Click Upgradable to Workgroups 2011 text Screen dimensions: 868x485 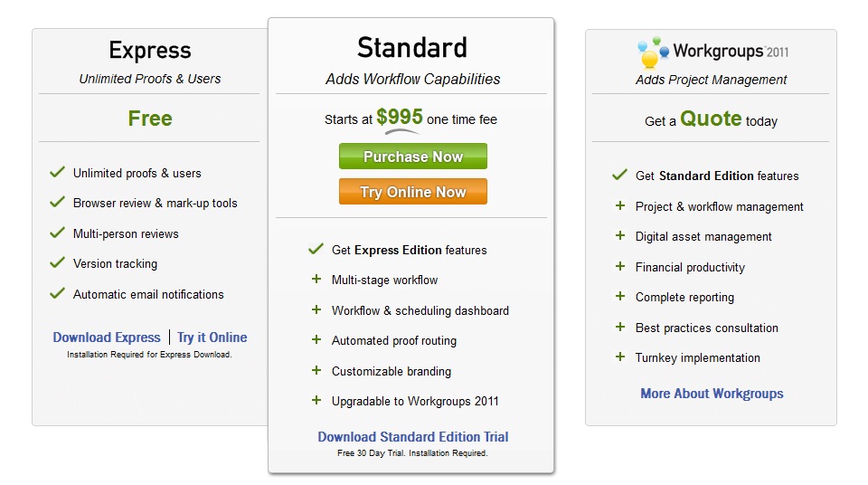coord(415,402)
